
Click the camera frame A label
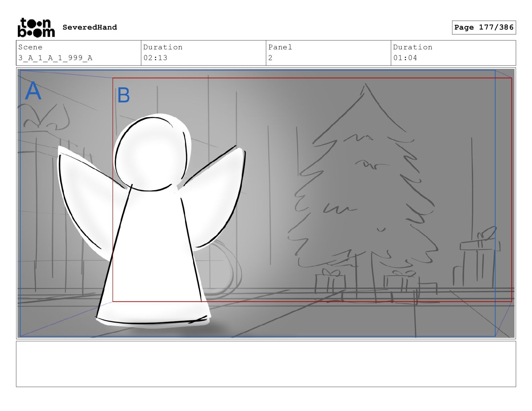click(33, 91)
